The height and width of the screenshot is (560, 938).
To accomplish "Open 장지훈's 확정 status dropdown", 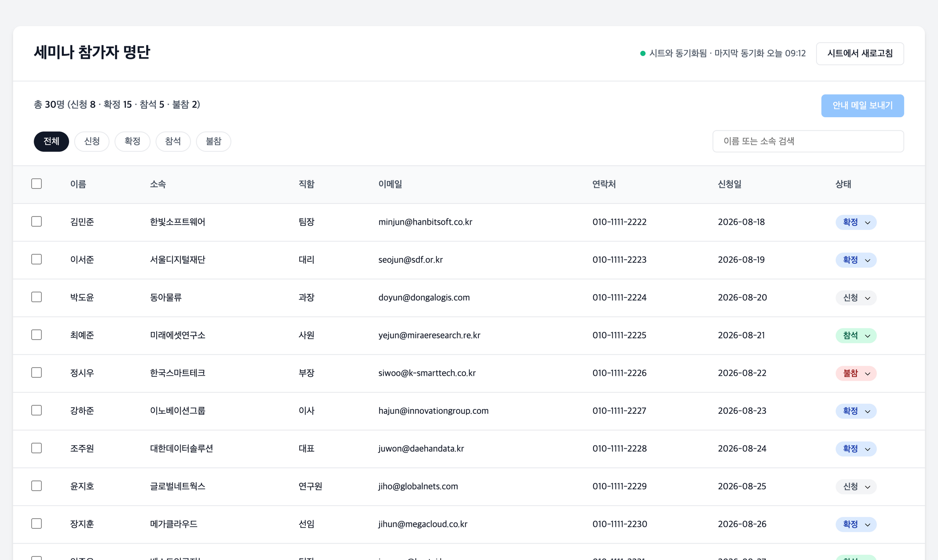I will pos(856,524).
